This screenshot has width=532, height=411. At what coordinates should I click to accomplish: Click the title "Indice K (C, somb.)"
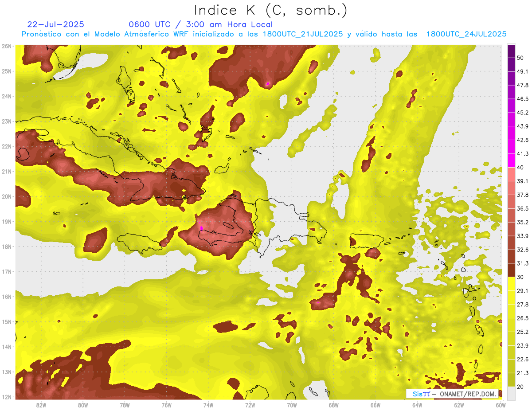[x=271, y=10]
